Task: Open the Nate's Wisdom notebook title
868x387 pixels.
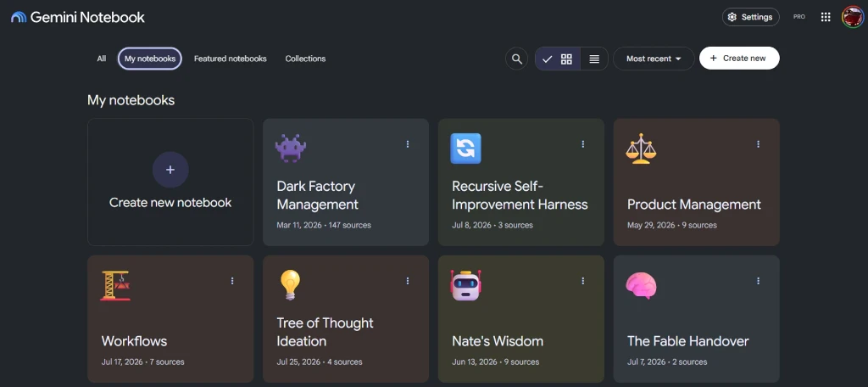Action: coord(498,341)
